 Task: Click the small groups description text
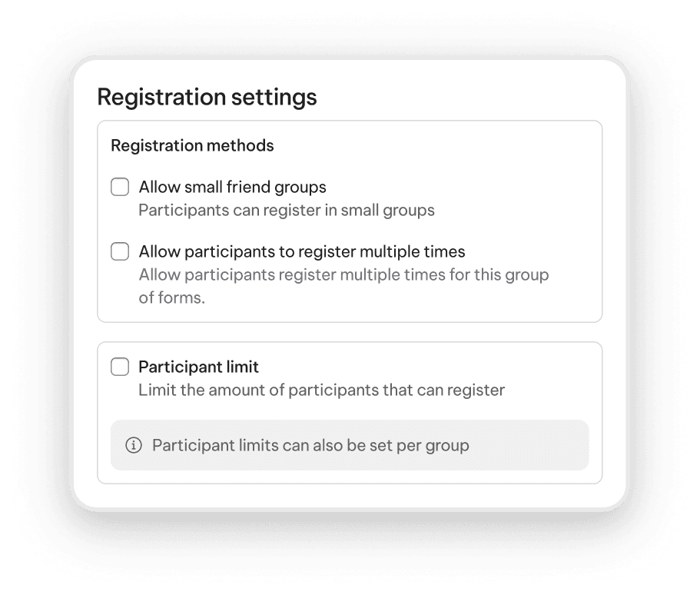point(287,210)
